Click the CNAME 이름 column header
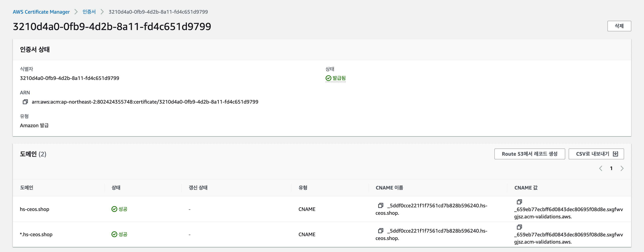Screen dimensions: 644x252 click(389, 188)
